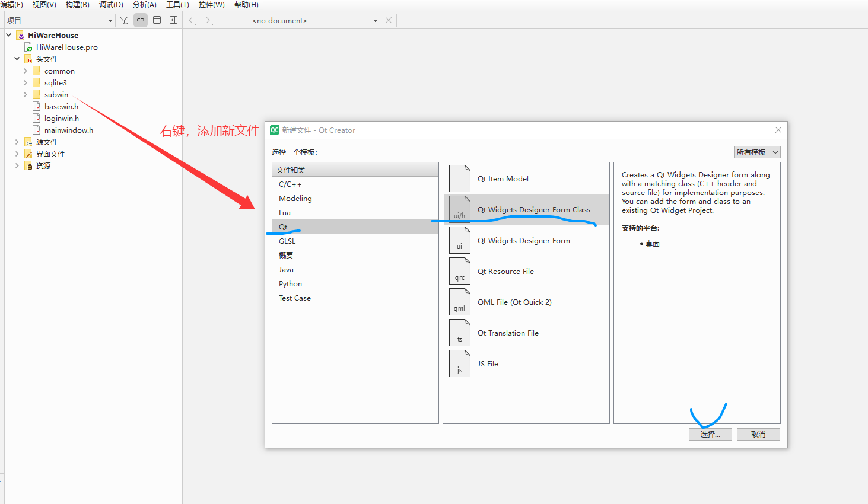Open the 调试(D) menu
868x504 pixels.
point(111,5)
